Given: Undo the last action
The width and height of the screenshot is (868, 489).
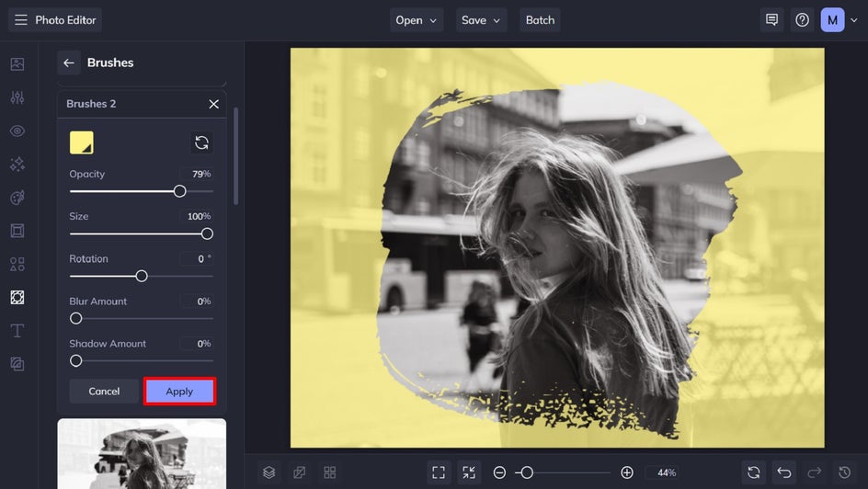Looking at the screenshot, I should [x=783, y=472].
